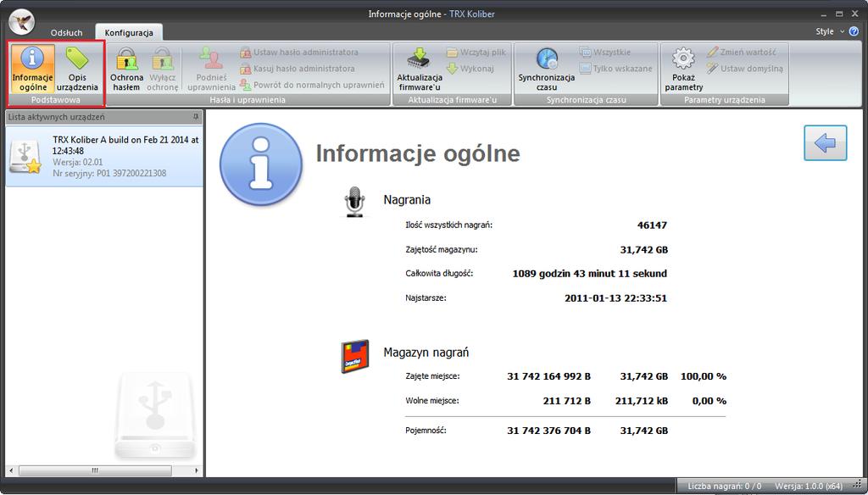
Task: Click capacity value 31 742 376 704 B
Action: tap(548, 431)
